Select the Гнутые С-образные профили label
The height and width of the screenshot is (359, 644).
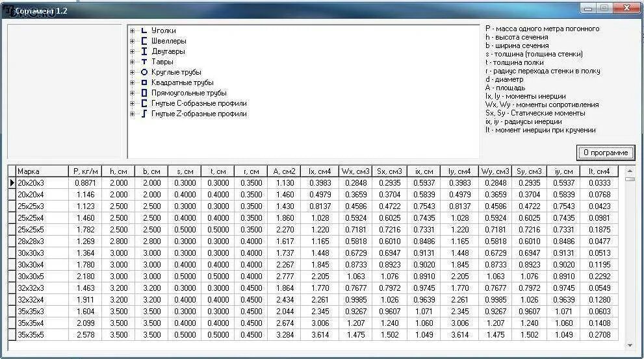(x=200, y=103)
